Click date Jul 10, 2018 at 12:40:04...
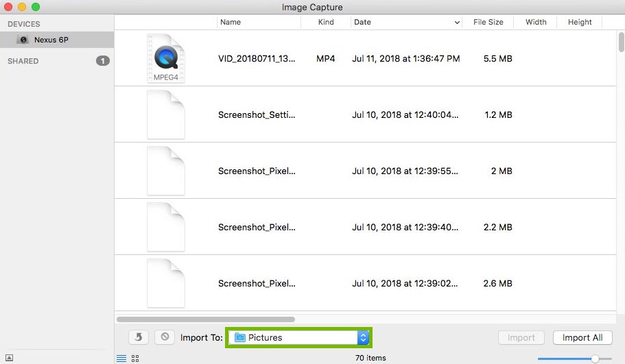This screenshot has height=364, width=625. coord(405,114)
